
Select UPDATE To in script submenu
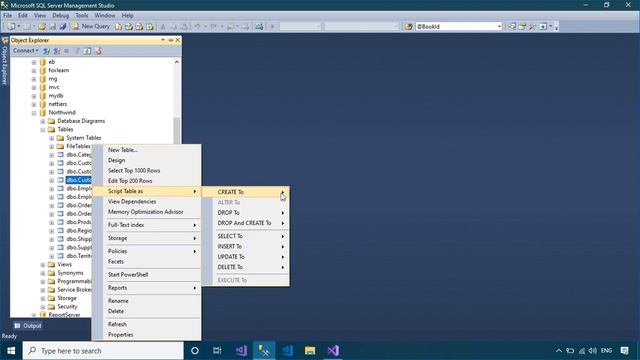point(246,257)
